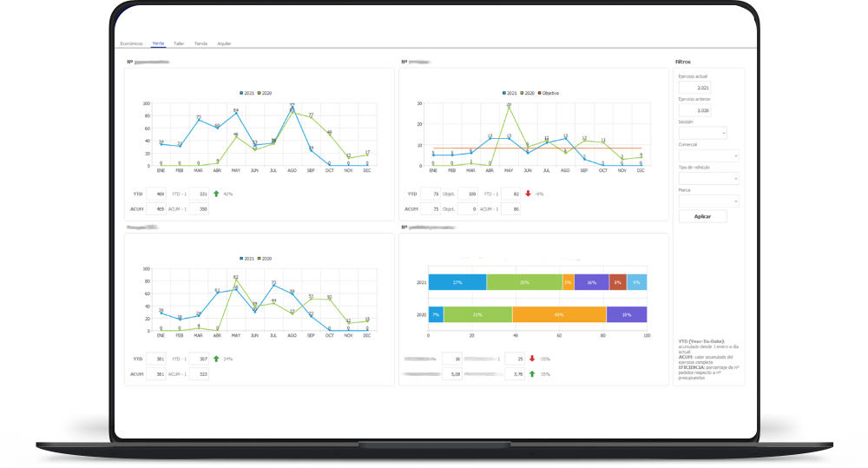
Task: Click the field showing 5,08
Action: pos(452,374)
